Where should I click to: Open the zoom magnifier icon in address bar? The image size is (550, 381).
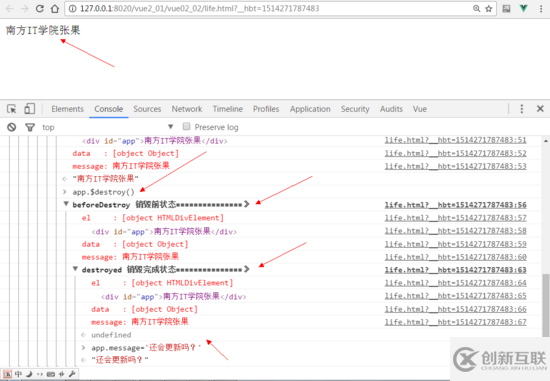tap(476, 8)
